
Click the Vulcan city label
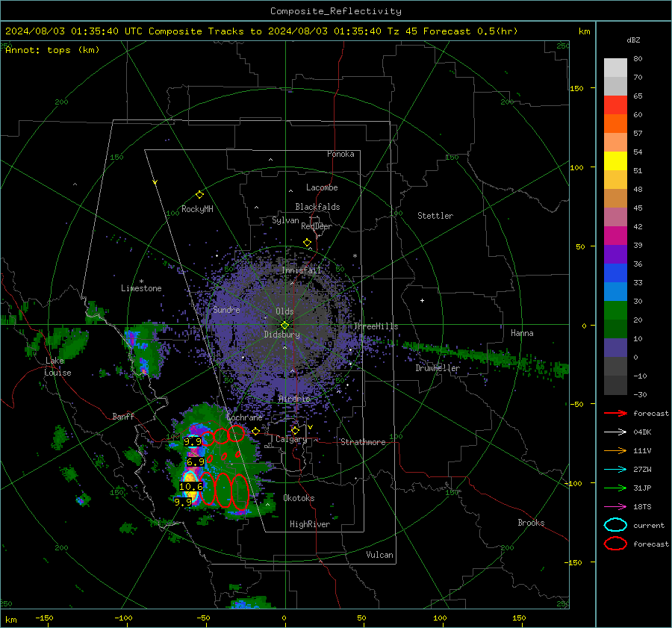(380, 555)
